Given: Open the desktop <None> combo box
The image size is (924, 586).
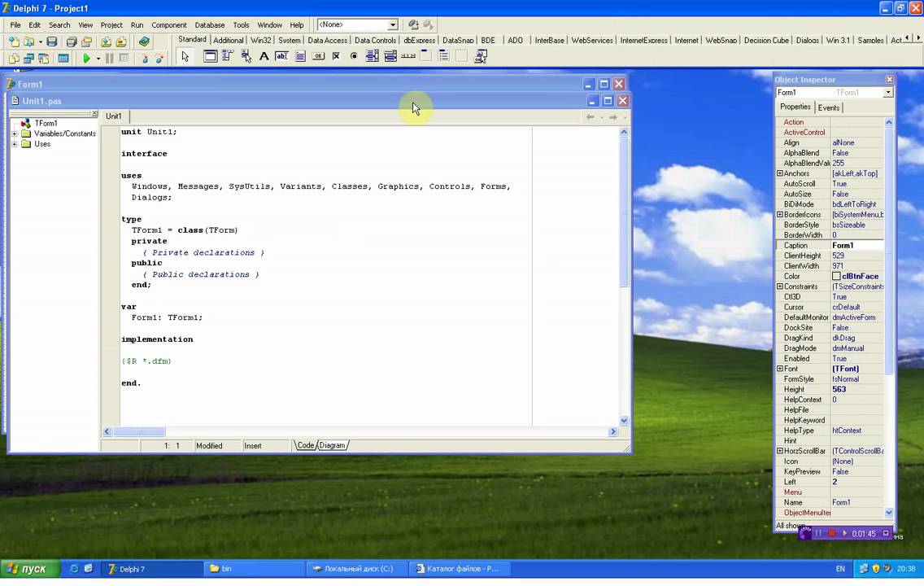Looking at the screenshot, I should [357, 24].
